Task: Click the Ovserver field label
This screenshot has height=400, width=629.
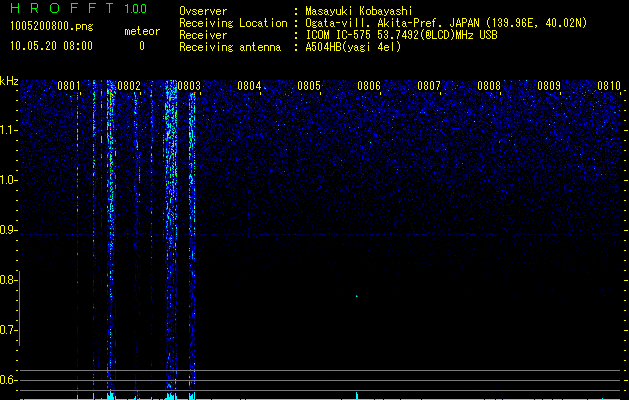Action: click(x=203, y=11)
